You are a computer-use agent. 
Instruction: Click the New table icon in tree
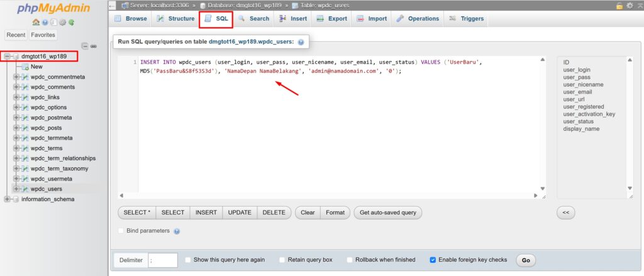pos(25,67)
